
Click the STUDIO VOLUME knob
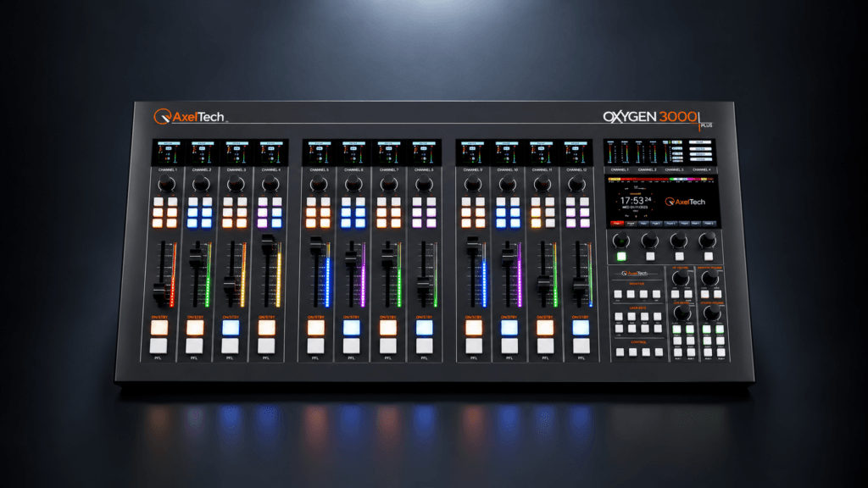(x=712, y=313)
